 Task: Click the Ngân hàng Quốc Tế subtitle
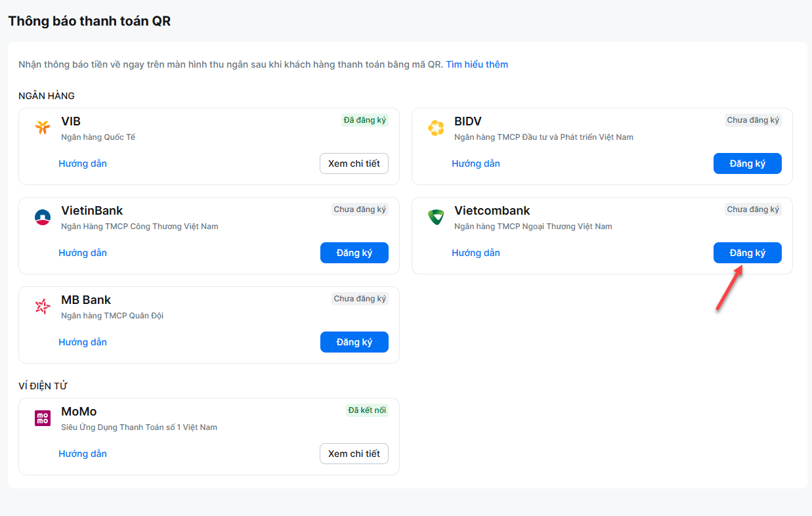click(98, 137)
